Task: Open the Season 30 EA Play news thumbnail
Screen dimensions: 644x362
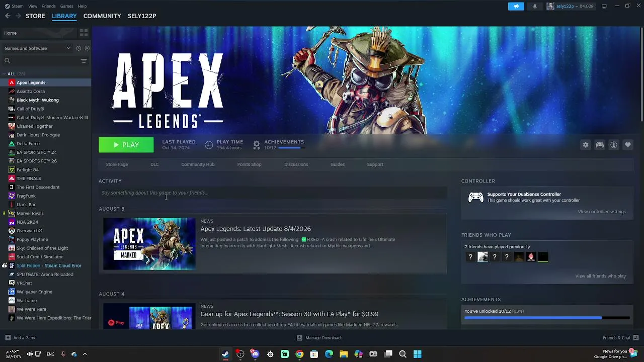Action: [149, 316]
